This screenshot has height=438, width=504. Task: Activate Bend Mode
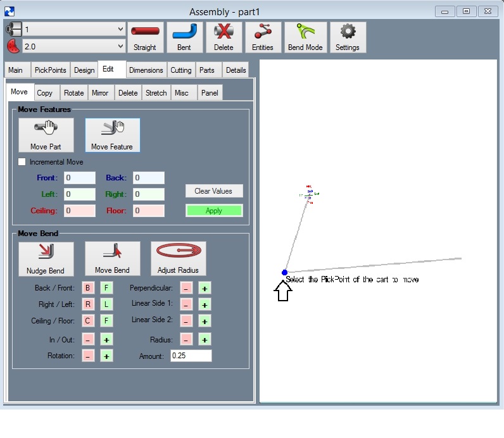(x=305, y=37)
